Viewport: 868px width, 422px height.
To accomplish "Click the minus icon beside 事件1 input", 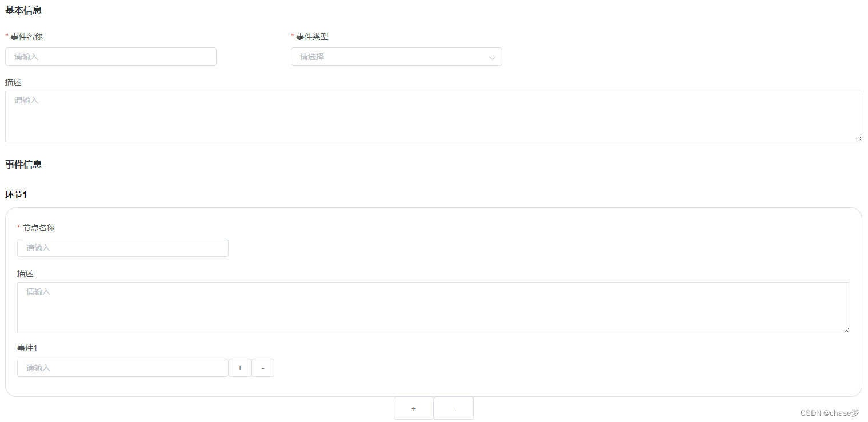I will pos(263,368).
